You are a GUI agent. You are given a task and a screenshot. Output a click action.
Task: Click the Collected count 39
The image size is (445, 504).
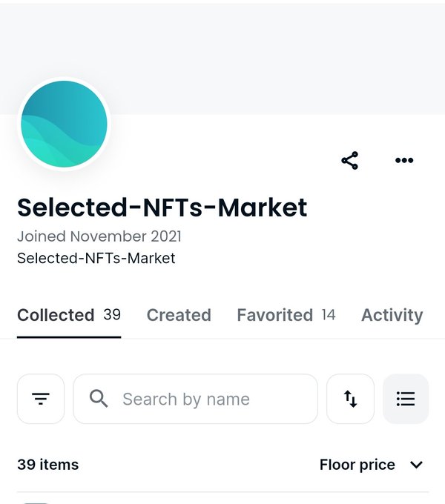112,315
